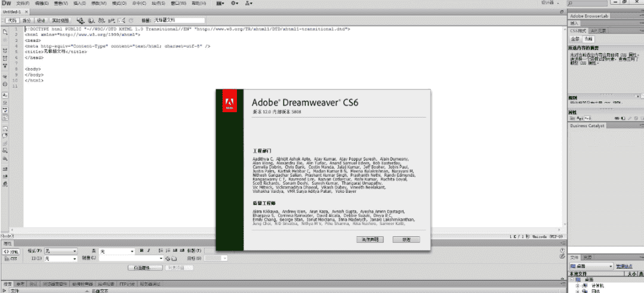Image resolution: width=644 pixels, height=293 pixels.
Task: Toggle Italic formatting in properties panel
Action: [x=149, y=251]
